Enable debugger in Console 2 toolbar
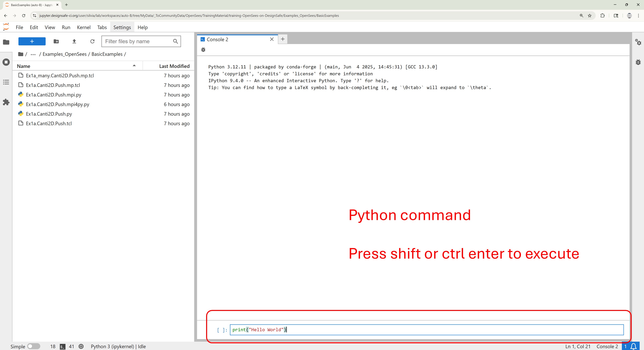 click(x=203, y=50)
